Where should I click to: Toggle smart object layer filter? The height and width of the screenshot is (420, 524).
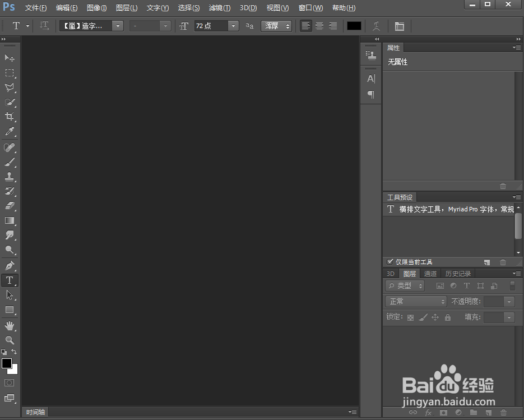(494, 285)
